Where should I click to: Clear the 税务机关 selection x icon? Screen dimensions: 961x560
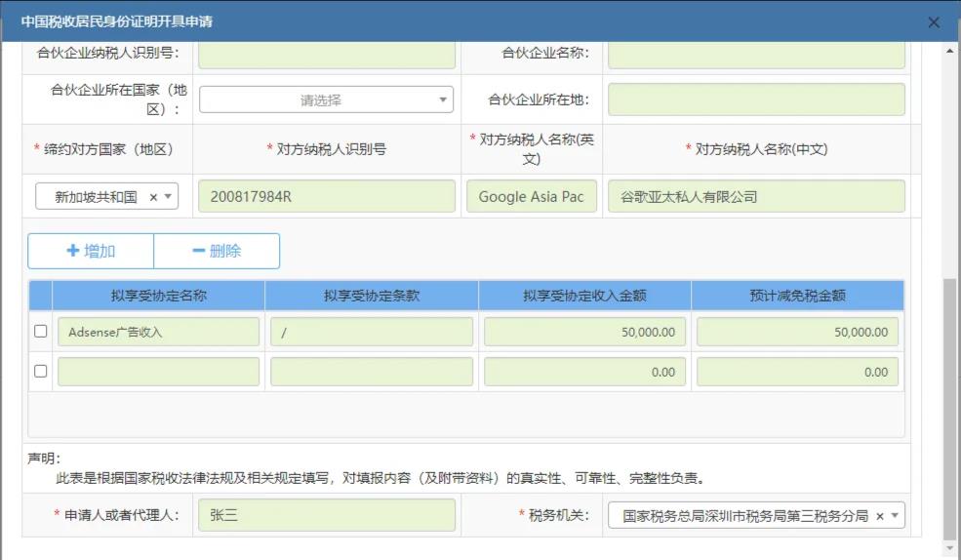[x=879, y=516]
